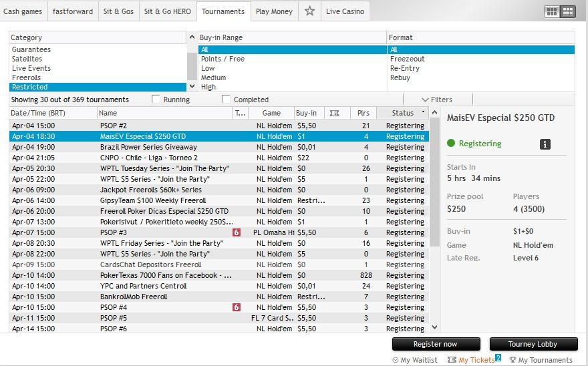Viewport: 588px width, 366px height.
Task: Select the PSOP #6 tournament row
Action: point(219,329)
